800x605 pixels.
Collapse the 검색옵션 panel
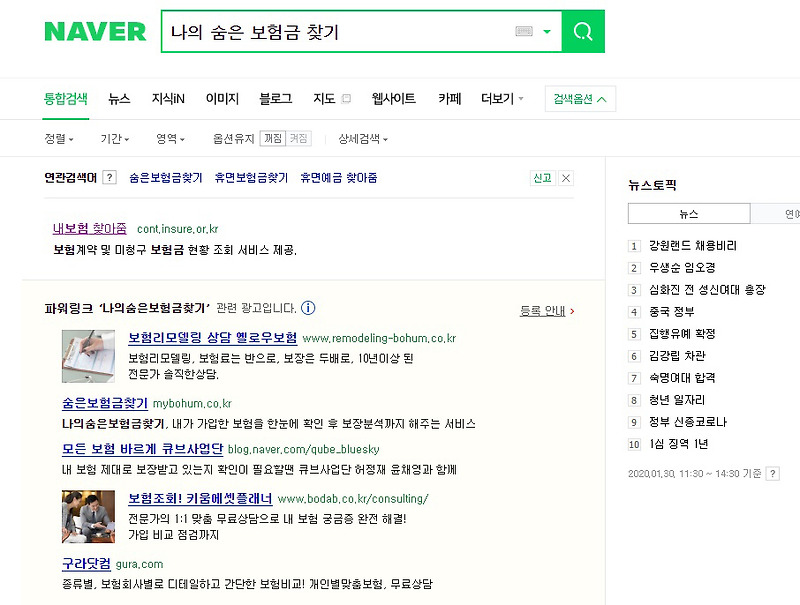pyautogui.click(x=580, y=99)
